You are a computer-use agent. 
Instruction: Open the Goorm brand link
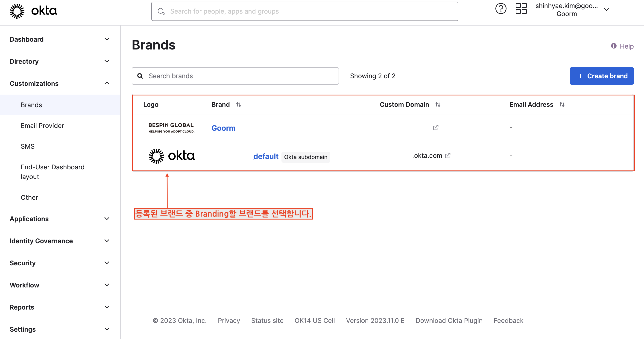point(223,128)
